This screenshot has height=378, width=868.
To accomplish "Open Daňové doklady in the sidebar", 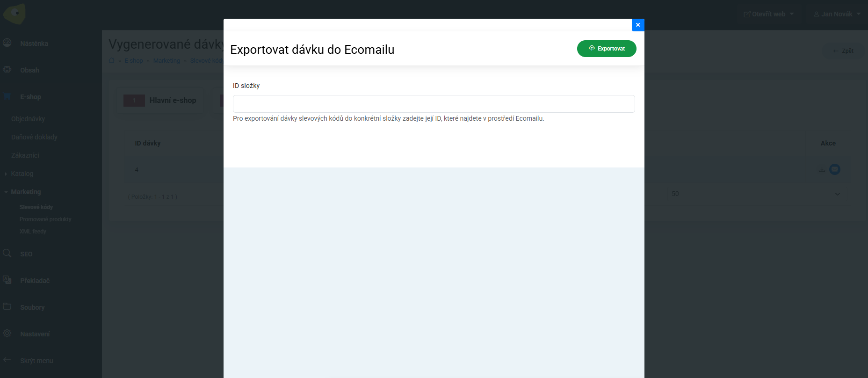I will (x=34, y=137).
